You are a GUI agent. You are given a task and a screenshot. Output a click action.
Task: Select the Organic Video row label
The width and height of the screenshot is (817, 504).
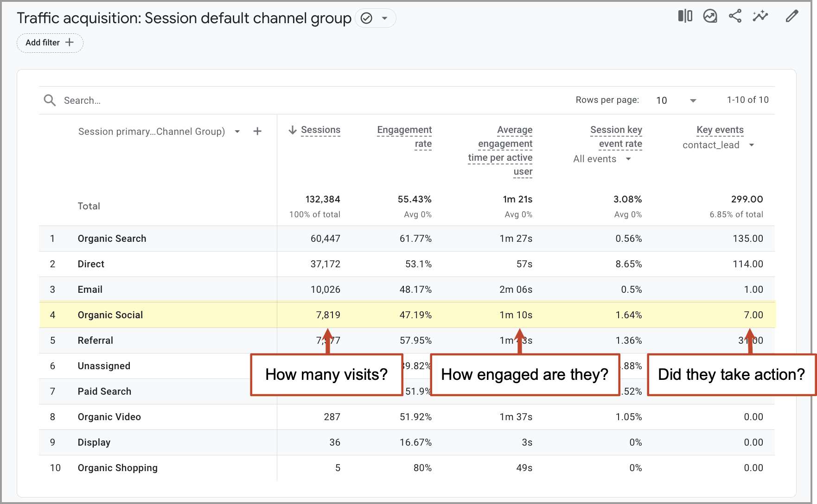(x=109, y=417)
